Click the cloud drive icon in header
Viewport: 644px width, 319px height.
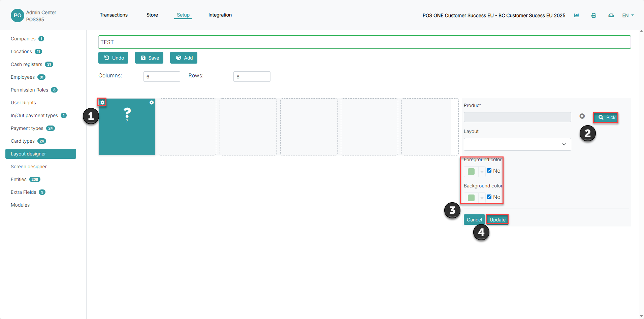pos(611,15)
